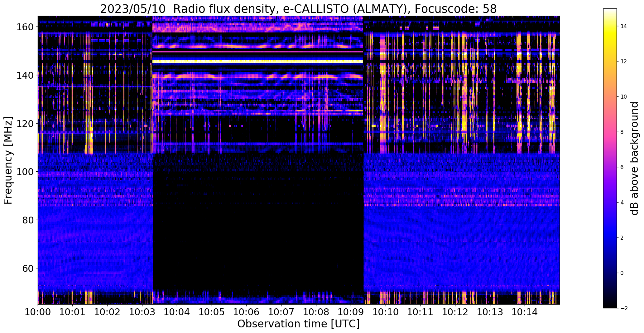Click the colorbar value 8
Image resolution: width=644 pixels, height=333 pixels.
click(622, 132)
